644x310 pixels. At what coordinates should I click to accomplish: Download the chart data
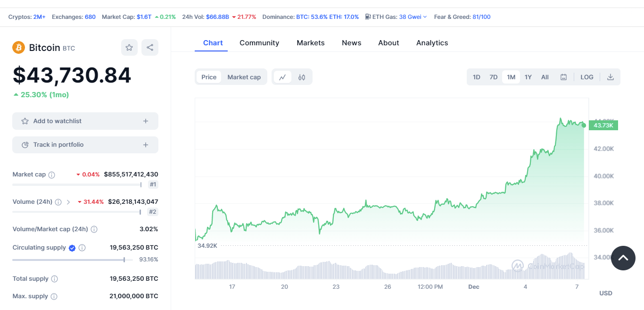point(611,77)
